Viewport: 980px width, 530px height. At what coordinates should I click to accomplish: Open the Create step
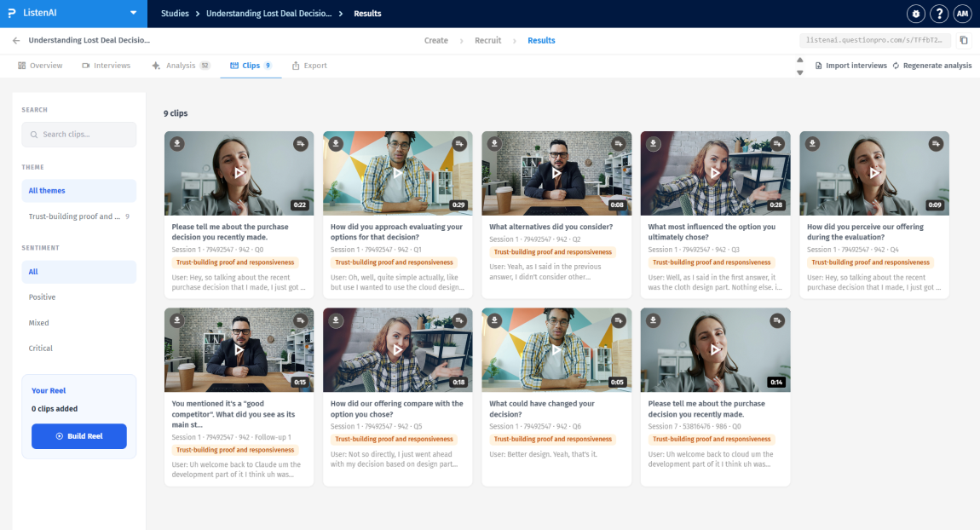click(x=436, y=41)
